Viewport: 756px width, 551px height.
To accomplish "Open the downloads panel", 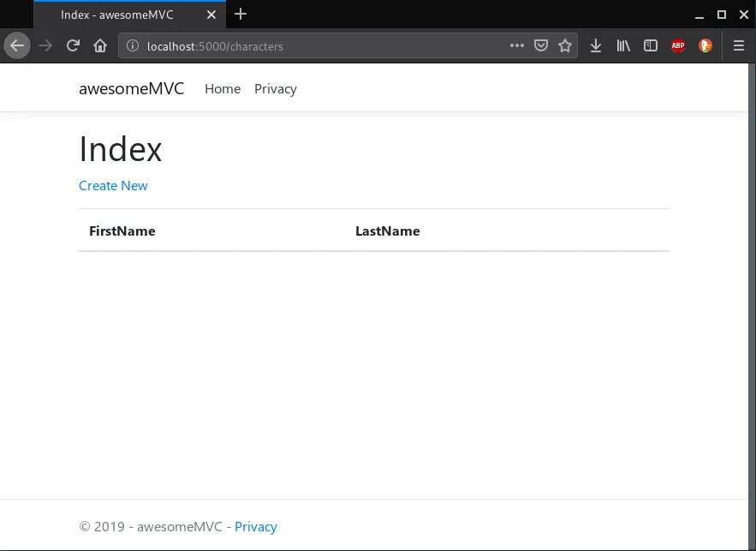I will pos(595,45).
